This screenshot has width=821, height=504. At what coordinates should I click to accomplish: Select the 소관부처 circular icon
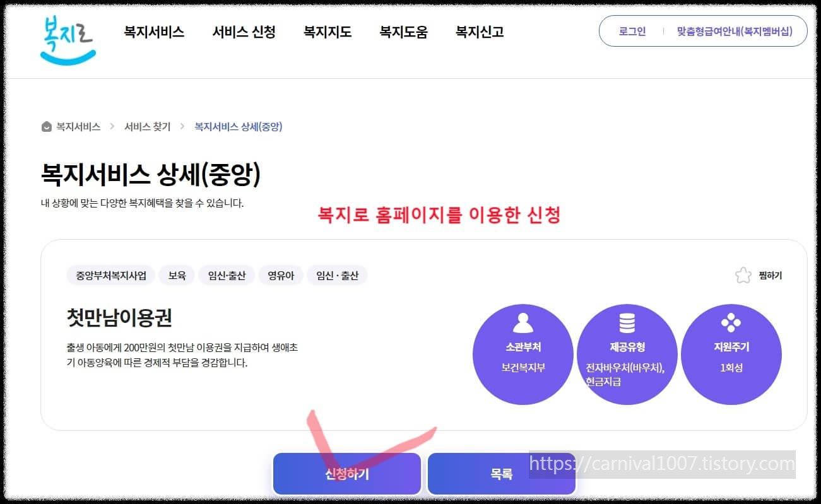(523, 355)
